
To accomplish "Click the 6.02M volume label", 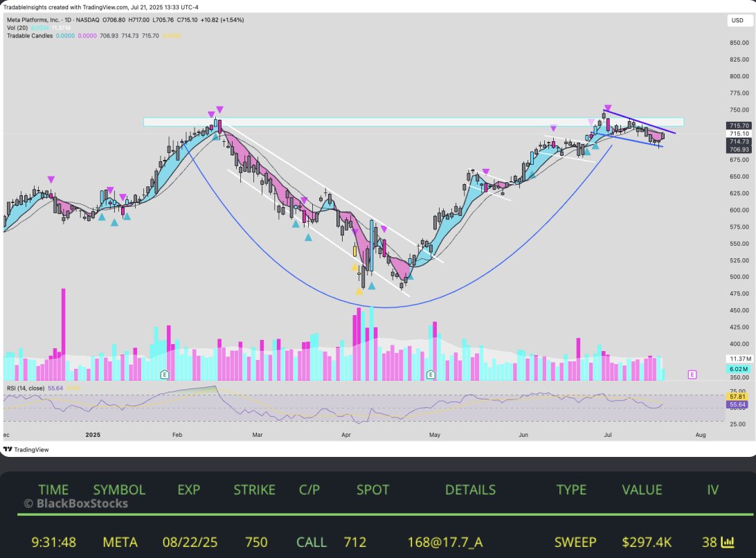I will [x=738, y=369].
